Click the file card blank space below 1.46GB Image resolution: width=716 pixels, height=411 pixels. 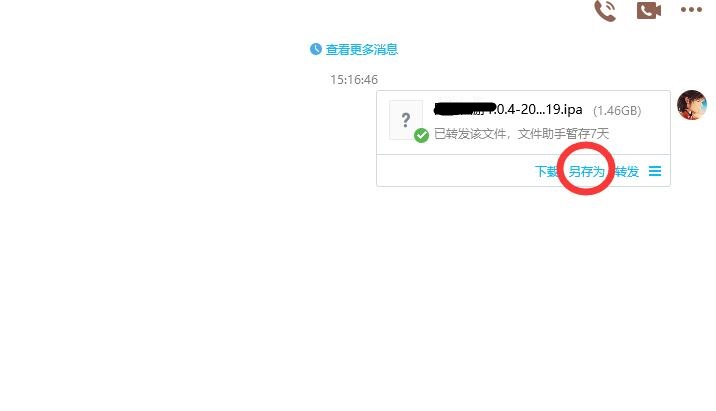click(639, 135)
